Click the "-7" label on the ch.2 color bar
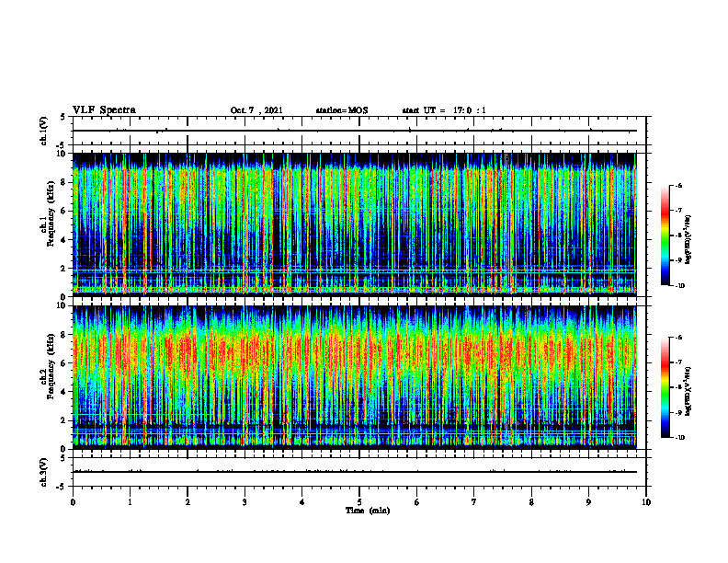Viewport: 728px width, 563px height. click(x=678, y=362)
